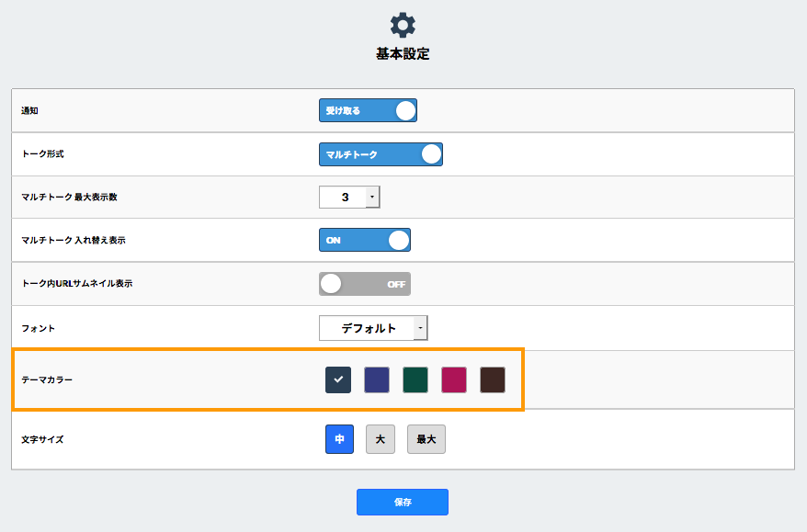The image size is (807, 532).
Task: Turn off マルチトーク入れ替え表示 ON switch
Action: coord(364,240)
